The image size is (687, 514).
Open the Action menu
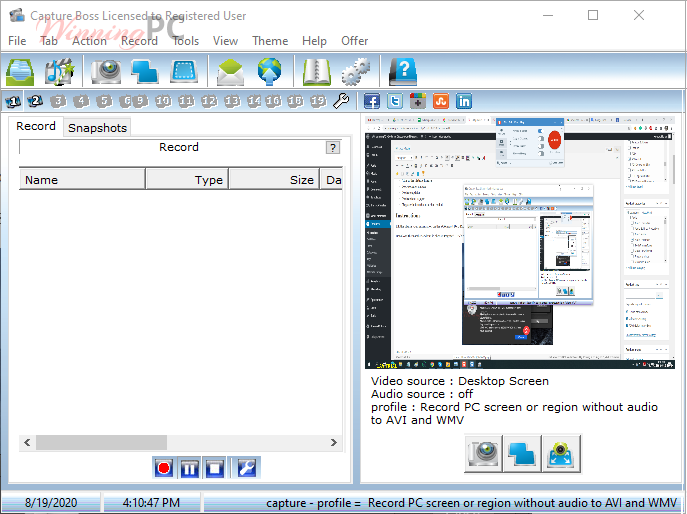pos(89,41)
